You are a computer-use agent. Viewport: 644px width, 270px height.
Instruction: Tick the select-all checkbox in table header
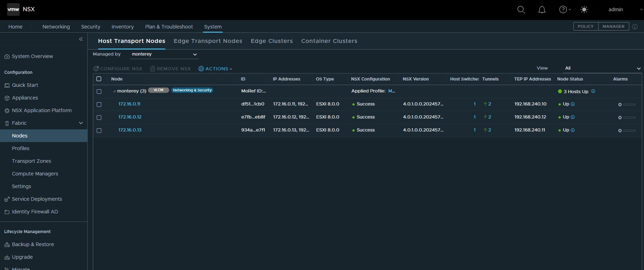pos(99,79)
